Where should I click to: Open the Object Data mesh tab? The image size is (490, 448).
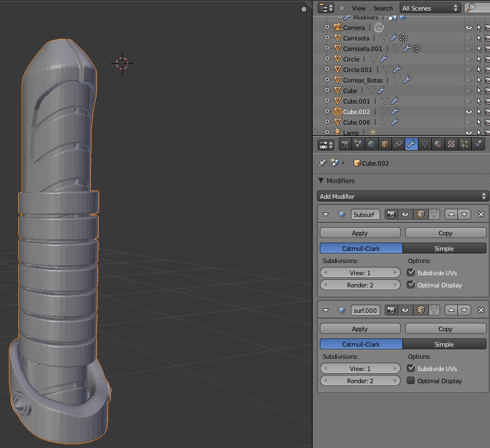click(x=425, y=144)
